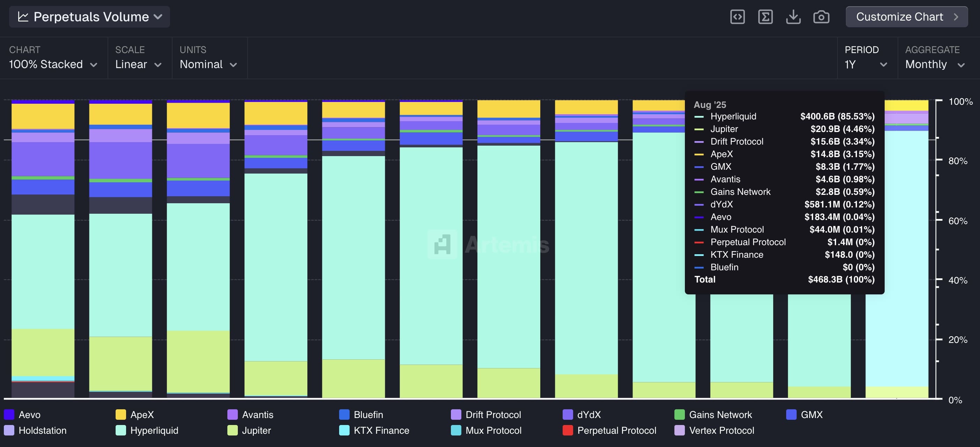The height and width of the screenshot is (447, 980).
Task: Click the Jupiter $20.9B tooltip row
Action: (x=784, y=129)
